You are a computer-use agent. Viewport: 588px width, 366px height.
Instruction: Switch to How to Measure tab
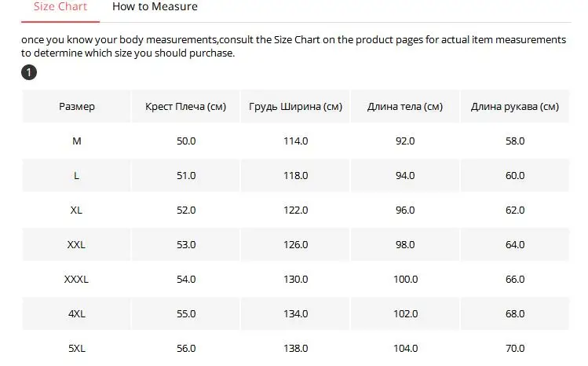(155, 7)
